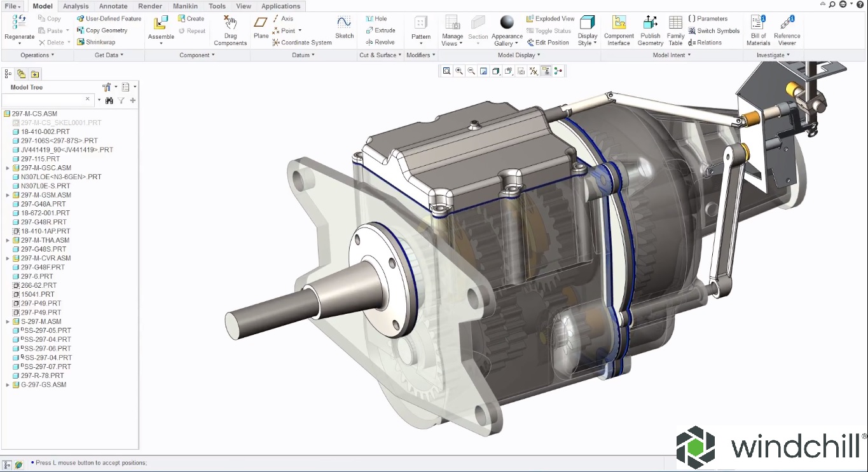Click the zoom in magnifier icon

pos(459,71)
